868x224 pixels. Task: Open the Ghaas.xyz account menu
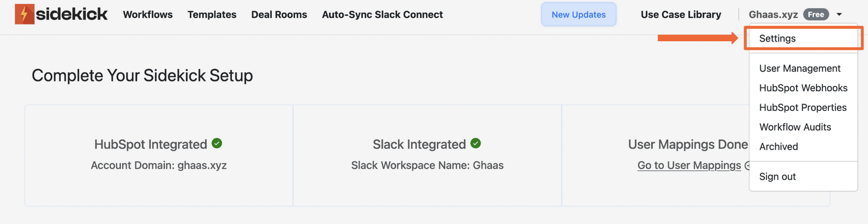click(773, 14)
